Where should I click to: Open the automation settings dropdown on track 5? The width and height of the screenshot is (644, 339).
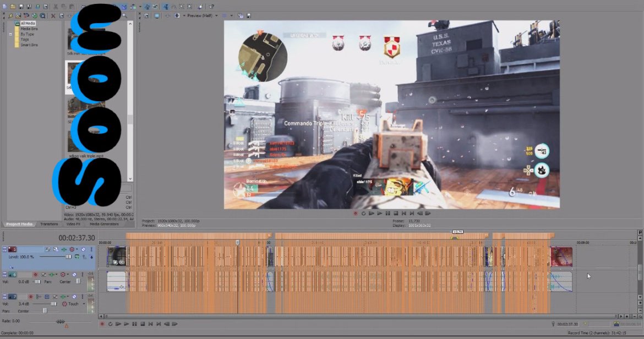click(77, 249)
